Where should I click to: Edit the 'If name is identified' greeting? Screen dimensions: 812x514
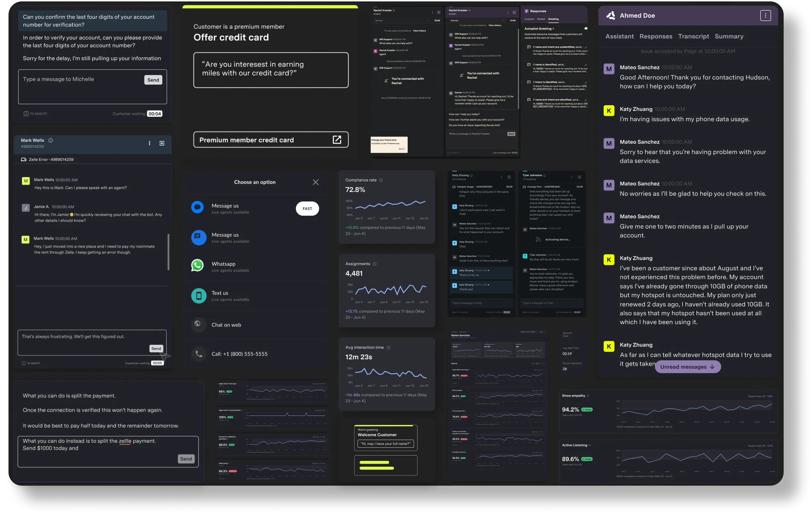coord(586,65)
